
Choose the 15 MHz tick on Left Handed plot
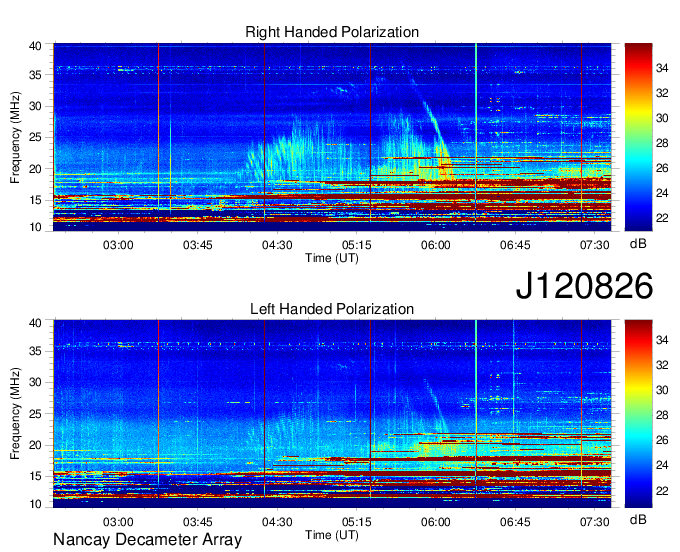tap(36, 476)
